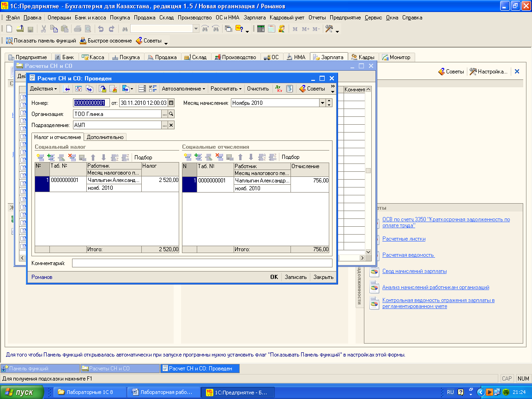Click Очистить in document toolbar
Screen dimensions: 532x399
[x=258, y=89]
